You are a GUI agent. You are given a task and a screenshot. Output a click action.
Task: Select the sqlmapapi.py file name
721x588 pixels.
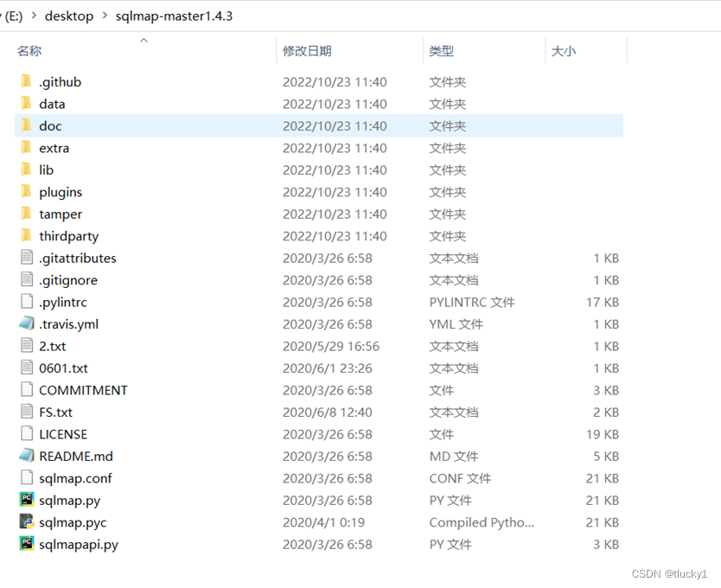click(x=79, y=546)
